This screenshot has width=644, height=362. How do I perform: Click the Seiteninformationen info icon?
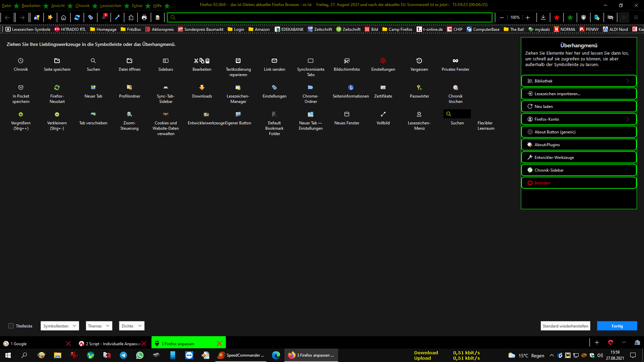(351, 87)
